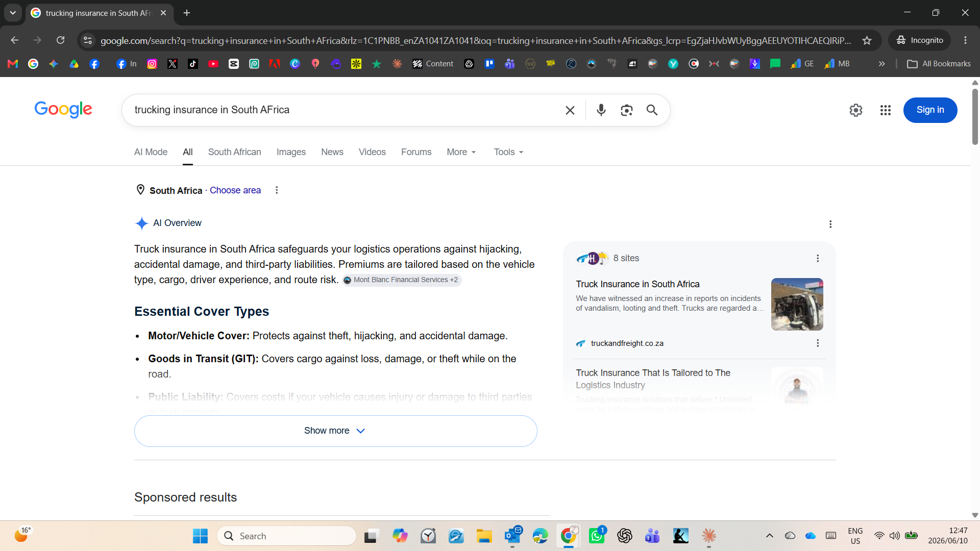The height and width of the screenshot is (551, 980).
Task: Show hidden system tray icons
Action: coord(769,536)
